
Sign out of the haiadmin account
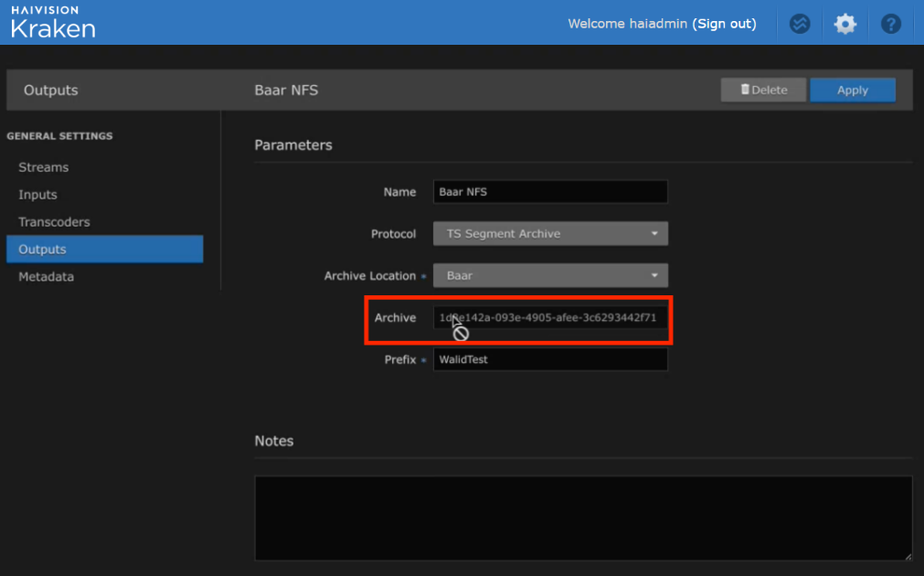(724, 24)
